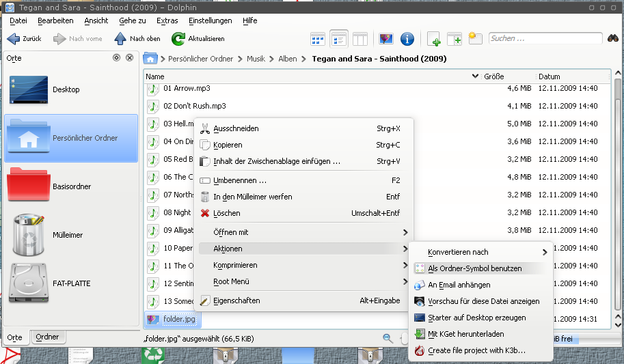Viewport: 624px width, 364px height.
Task: Expand the Aktionen submenu
Action: [303, 249]
